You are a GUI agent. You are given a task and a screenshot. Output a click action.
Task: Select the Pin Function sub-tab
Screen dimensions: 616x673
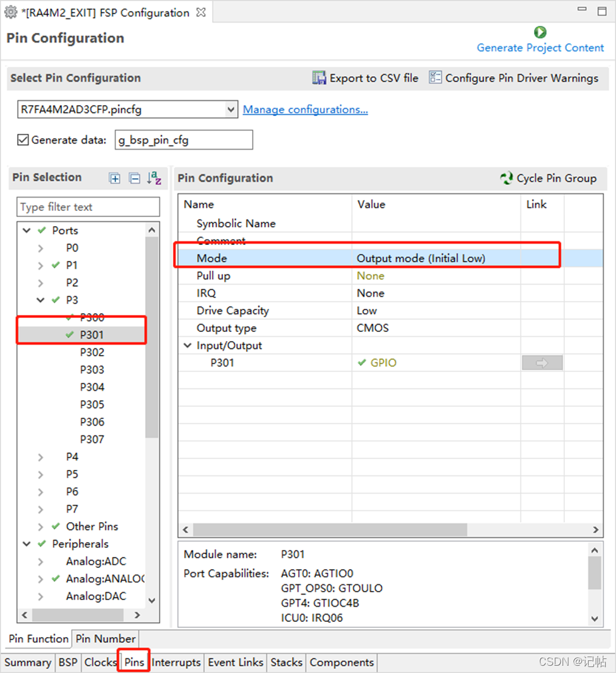click(39, 639)
